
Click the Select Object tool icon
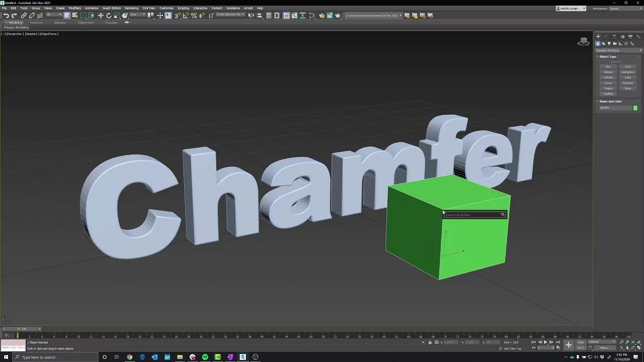pyautogui.click(x=67, y=16)
